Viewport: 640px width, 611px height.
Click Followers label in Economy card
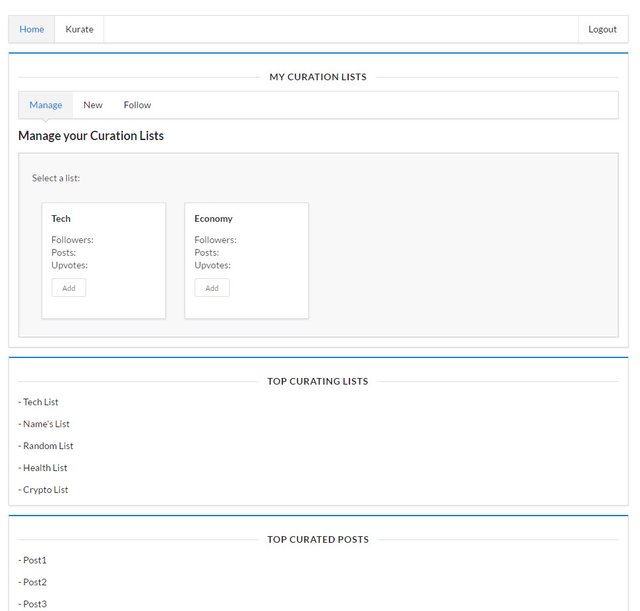tap(215, 240)
